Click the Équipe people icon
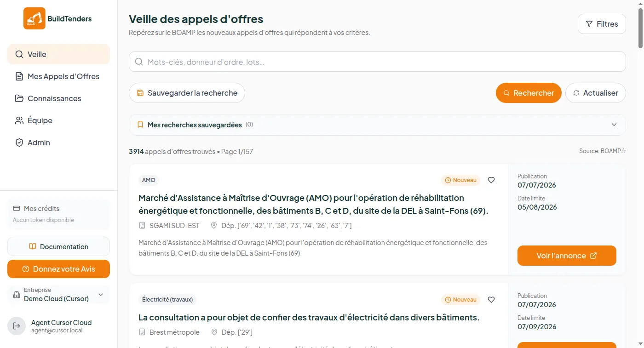The width and height of the screenshot is (644, 348). click(x=19, y=120)
